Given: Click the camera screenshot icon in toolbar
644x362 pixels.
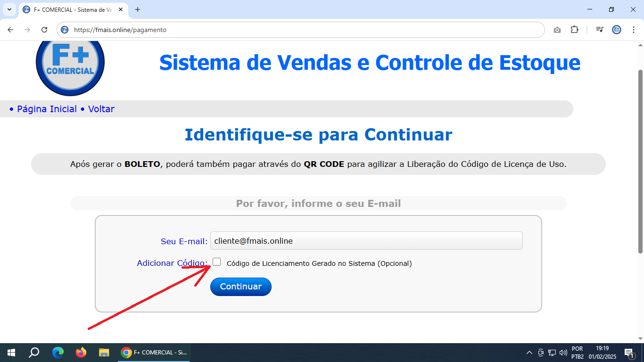Looking at the screenshot, I should 557,30.
